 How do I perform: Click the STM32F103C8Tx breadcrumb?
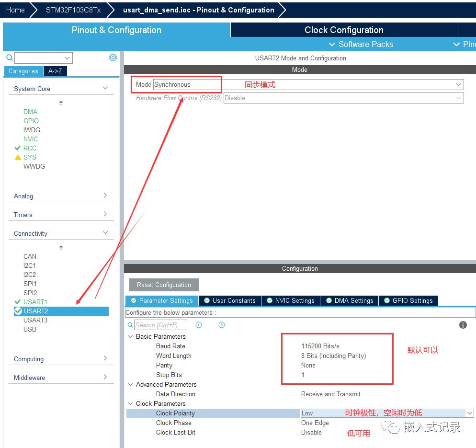tap(73, 10)
